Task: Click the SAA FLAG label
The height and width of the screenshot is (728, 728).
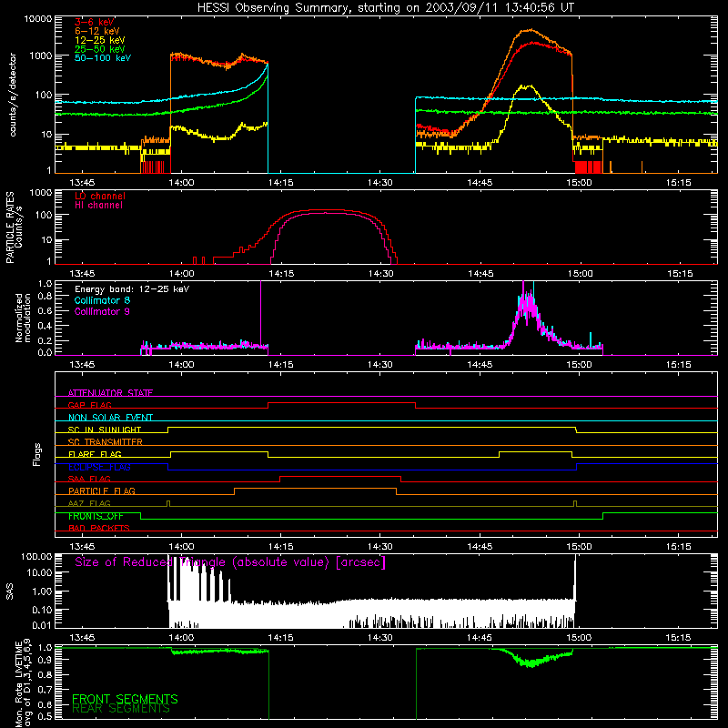Action: coord(89,479)
